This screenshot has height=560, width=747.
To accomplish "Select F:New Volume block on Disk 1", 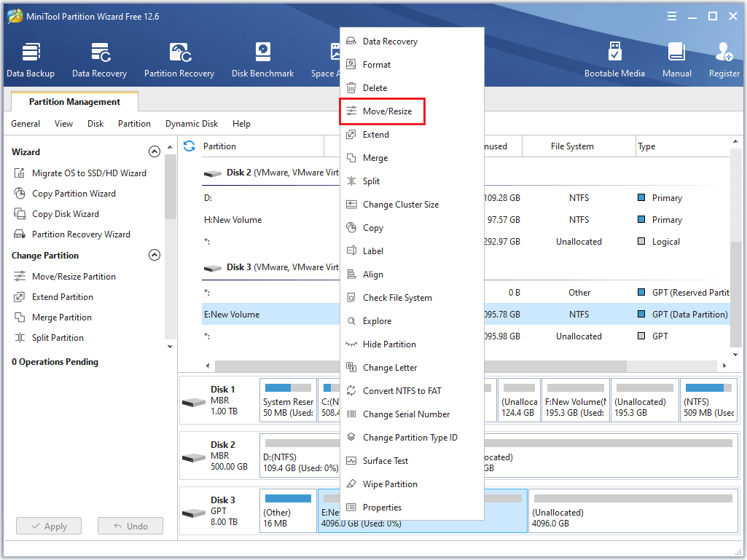I will coord(576,401).
